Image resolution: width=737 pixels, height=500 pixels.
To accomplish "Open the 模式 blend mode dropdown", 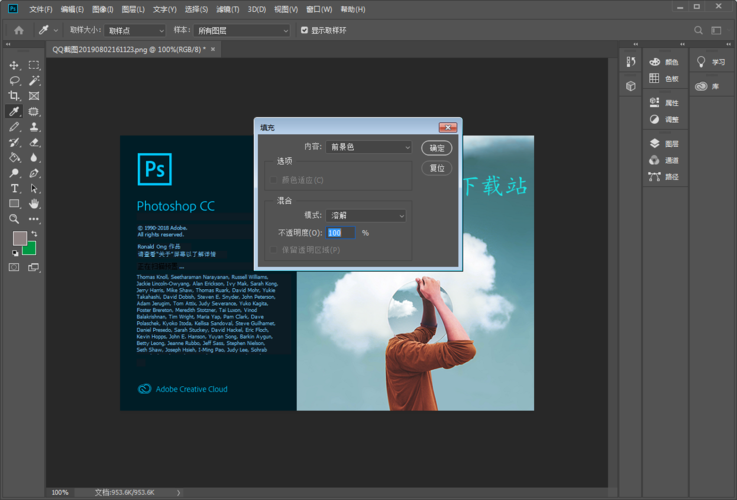I will click(x=365, y=215).
